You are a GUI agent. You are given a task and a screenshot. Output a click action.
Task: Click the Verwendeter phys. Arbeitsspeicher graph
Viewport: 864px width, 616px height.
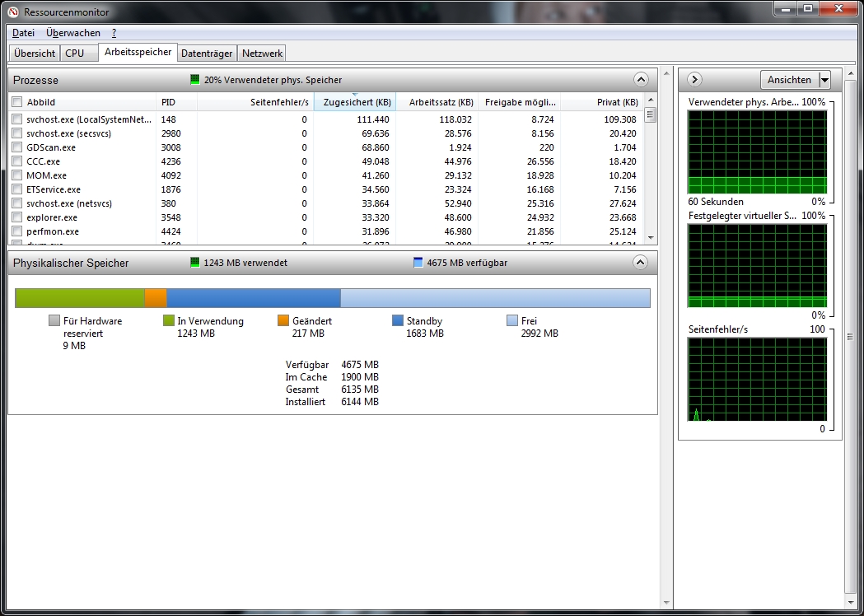click(757, 152)
